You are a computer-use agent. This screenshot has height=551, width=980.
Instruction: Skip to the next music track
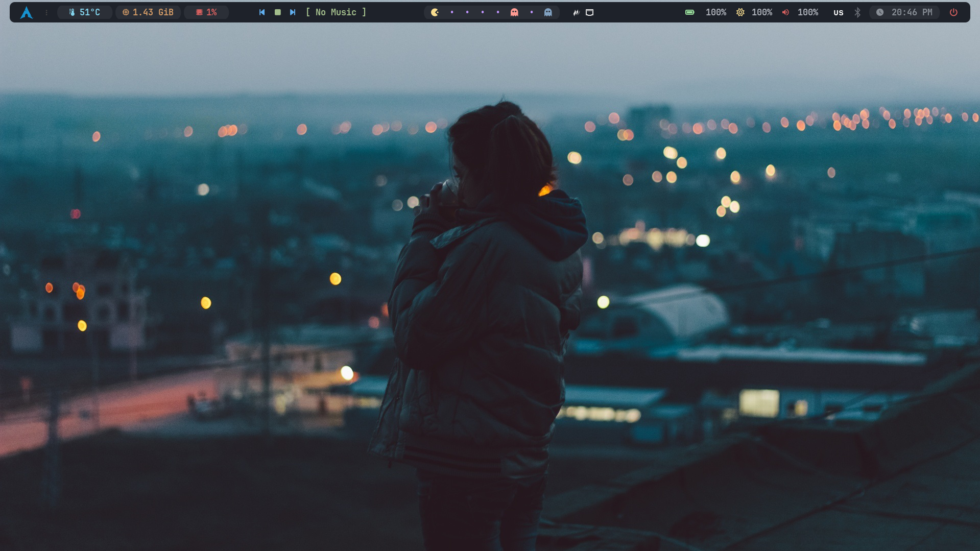(x=293, y=12)
